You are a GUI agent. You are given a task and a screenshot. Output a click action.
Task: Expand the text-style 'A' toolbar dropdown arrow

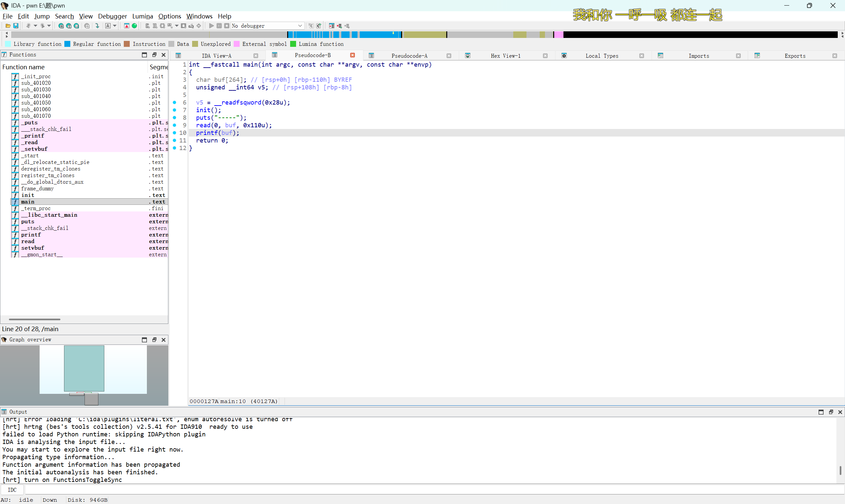pos(115,26)
